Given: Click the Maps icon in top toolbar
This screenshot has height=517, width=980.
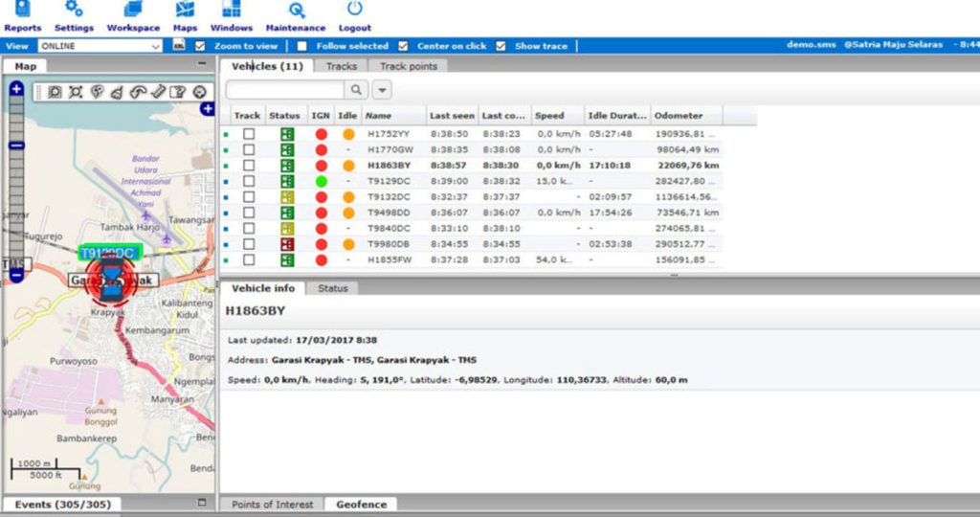Looking at the screenshot, I should pyautogui.click(x=185, y=11).
